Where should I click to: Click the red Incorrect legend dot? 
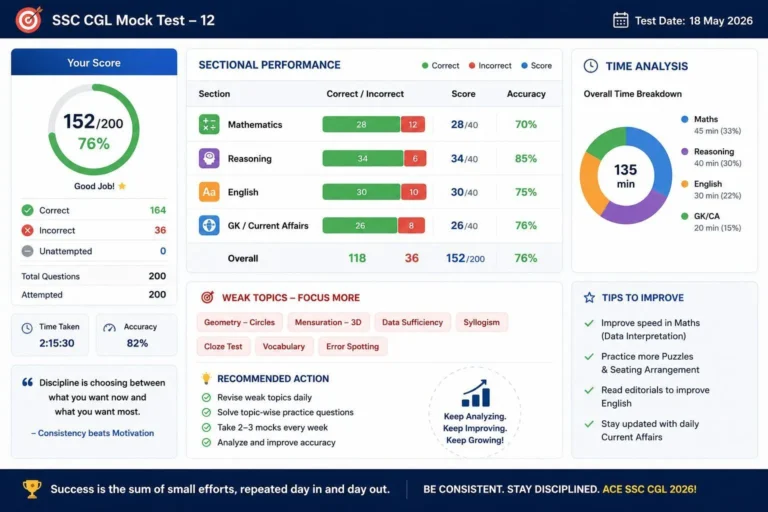[472, 66]
